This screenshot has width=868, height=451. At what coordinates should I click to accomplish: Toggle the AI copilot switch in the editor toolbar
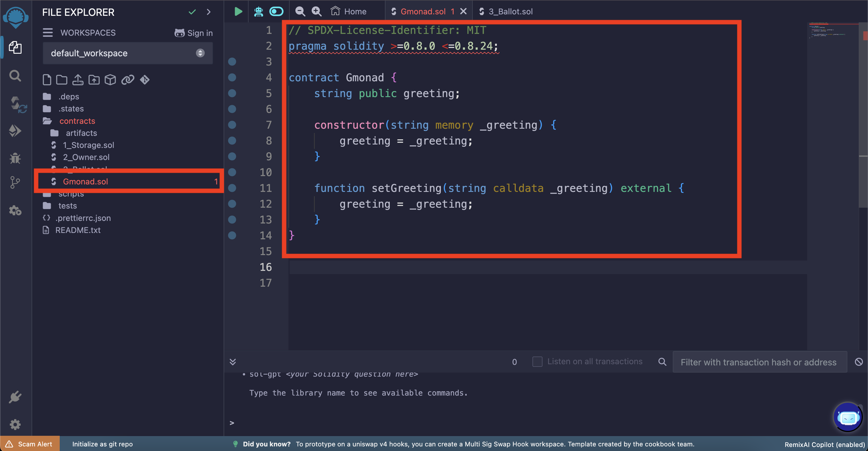[x=276, y=11]
